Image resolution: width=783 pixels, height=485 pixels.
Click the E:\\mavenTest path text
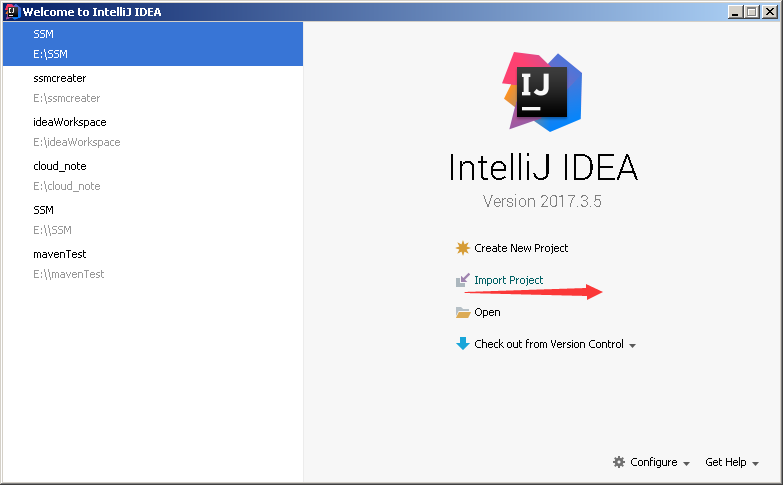pos(68,274)
